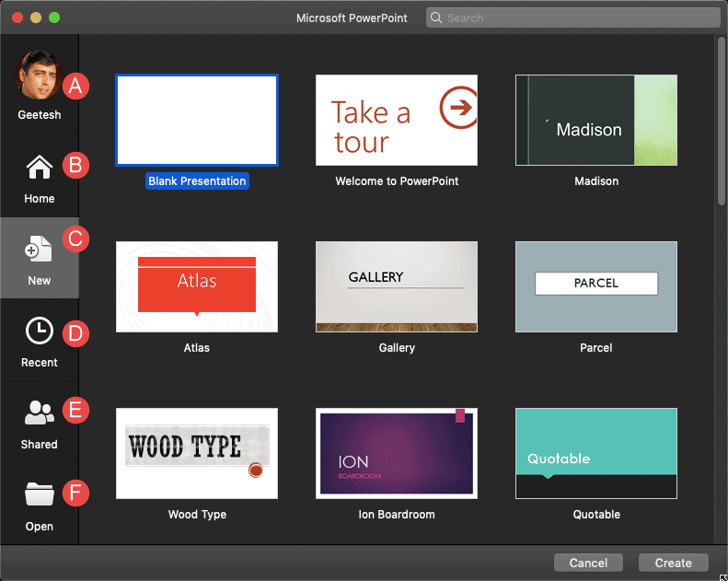The image size is (728, 581).
Task: Click the Welcome to PowerPoint label
Action: click(x=397, y=181)
